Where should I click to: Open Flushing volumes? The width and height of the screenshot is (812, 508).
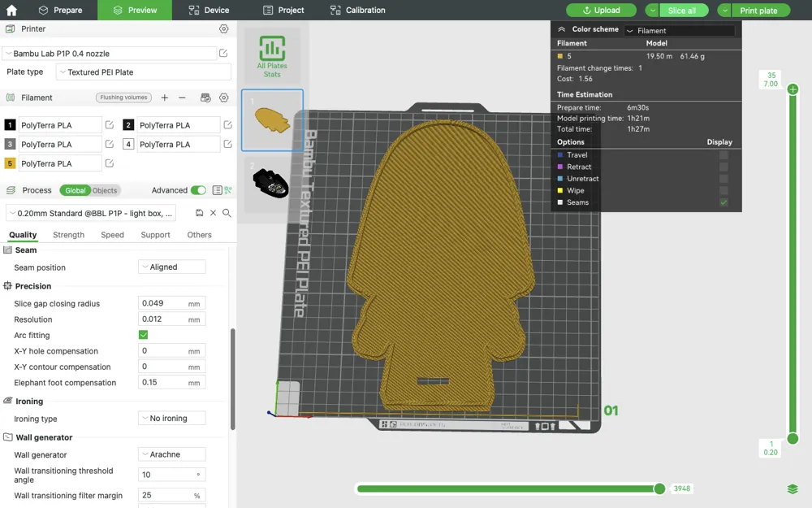[123, 98]
